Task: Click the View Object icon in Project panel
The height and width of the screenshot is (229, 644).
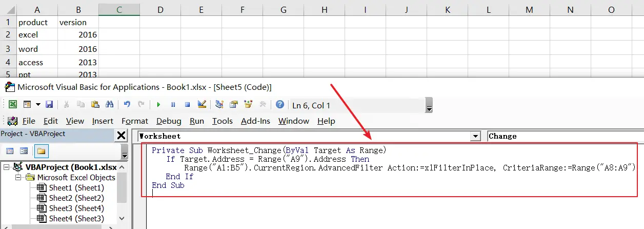Action: coord(24,151)
